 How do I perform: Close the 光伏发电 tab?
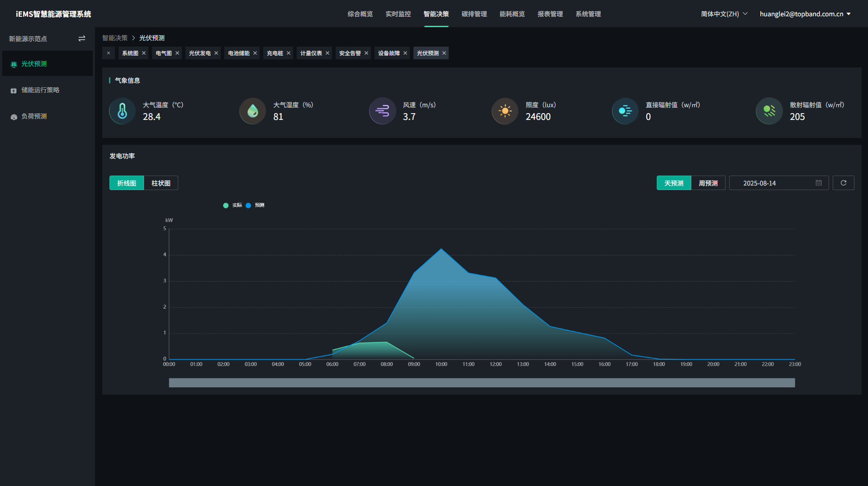click(x=216, y=53)
